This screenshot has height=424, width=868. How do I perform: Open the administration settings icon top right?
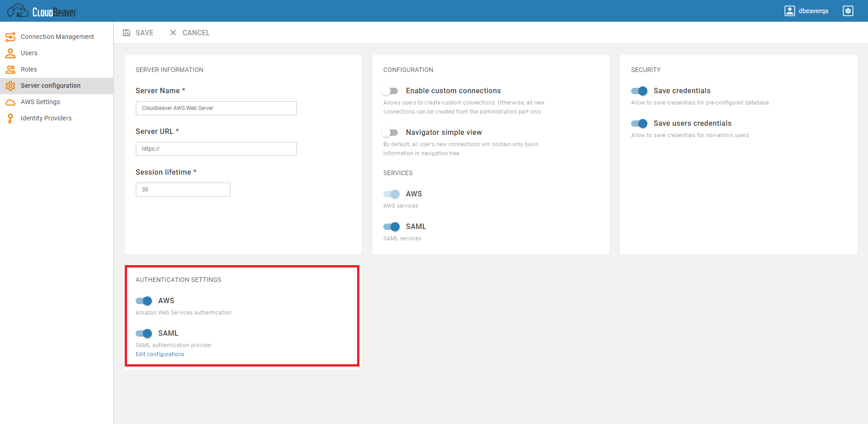coord(848,10)
